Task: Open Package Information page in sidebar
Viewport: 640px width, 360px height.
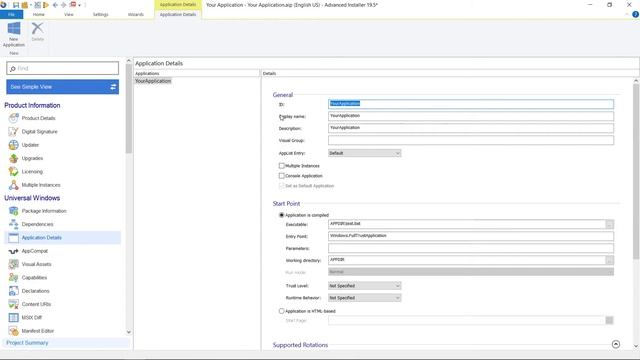Action: click(44, 211)
